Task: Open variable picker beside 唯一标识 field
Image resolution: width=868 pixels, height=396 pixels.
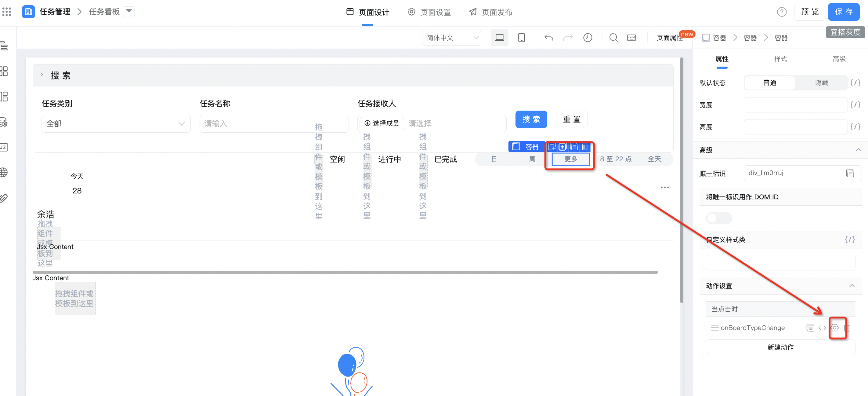Action: pyautogui.click(x=850, y=173)
